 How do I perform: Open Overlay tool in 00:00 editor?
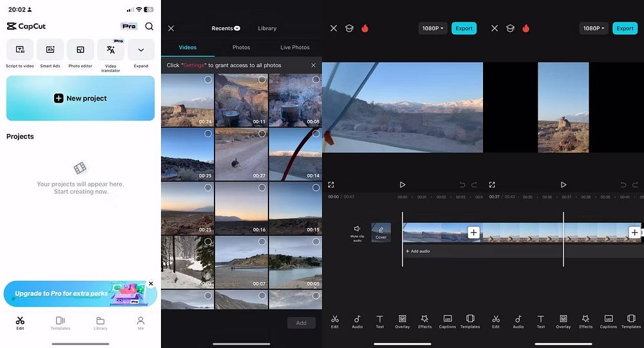click(402, 322)
